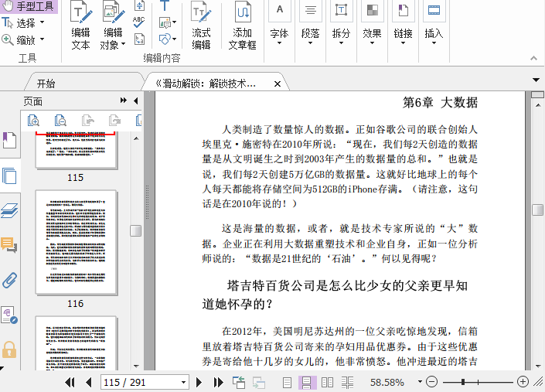Enlarge page thumbnails with the magnifier-plus icon
Viewport: 545px width, 392px height.
33,120
